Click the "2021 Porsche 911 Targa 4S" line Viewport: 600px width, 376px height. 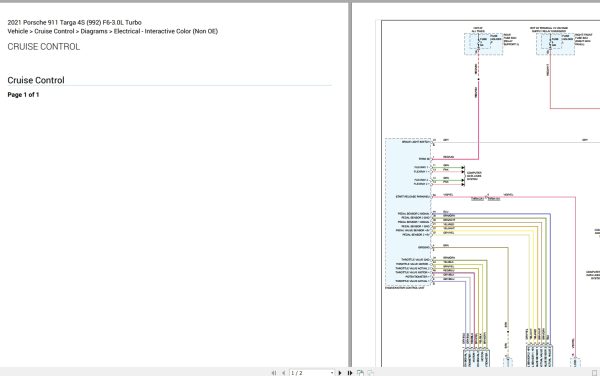[75, 23]
